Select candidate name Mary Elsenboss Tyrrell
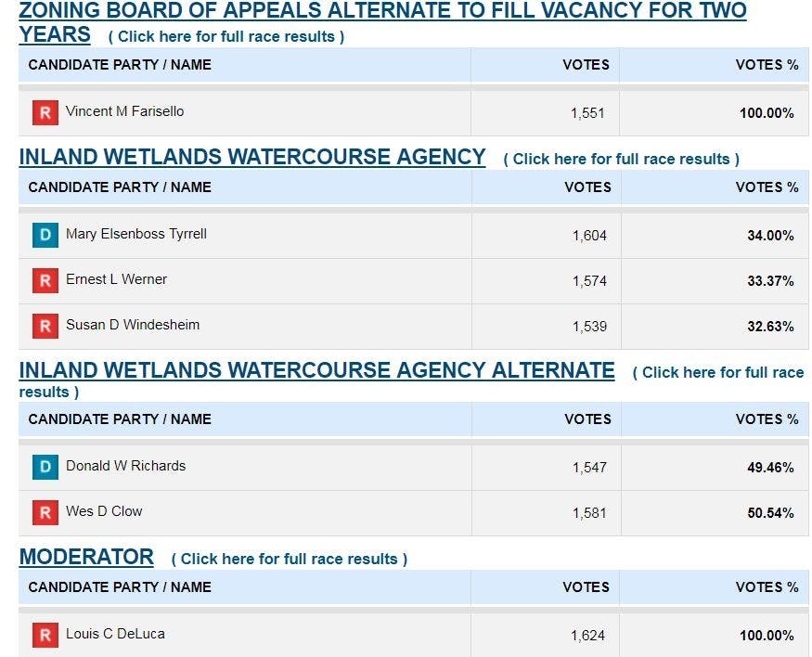Screen dimensions: 812x657 [135, 234]
